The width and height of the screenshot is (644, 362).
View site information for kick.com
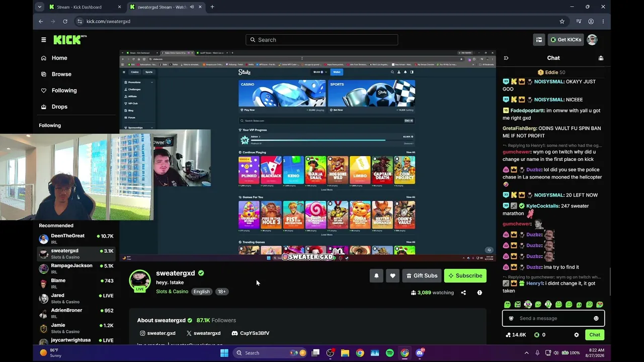pyautogui.click(x=79, y=22)
